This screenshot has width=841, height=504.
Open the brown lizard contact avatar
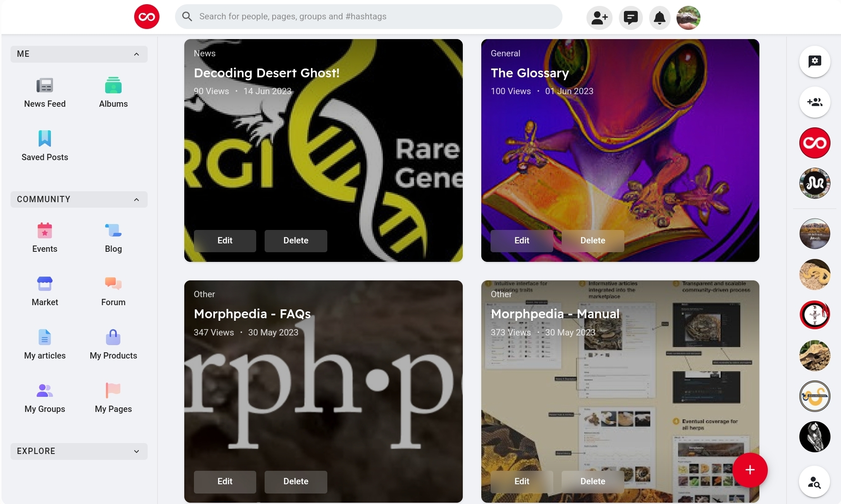click(814, 356)
